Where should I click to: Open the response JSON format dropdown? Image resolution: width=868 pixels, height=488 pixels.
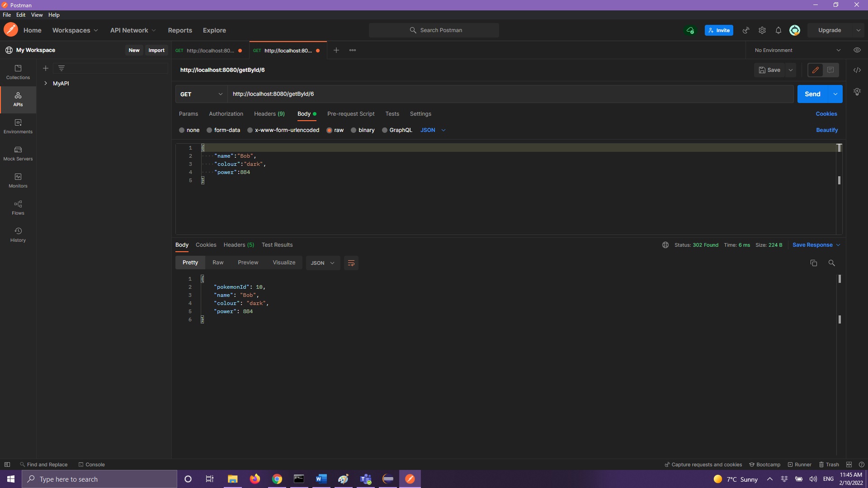pyautogui.click(x=323, y=263)
